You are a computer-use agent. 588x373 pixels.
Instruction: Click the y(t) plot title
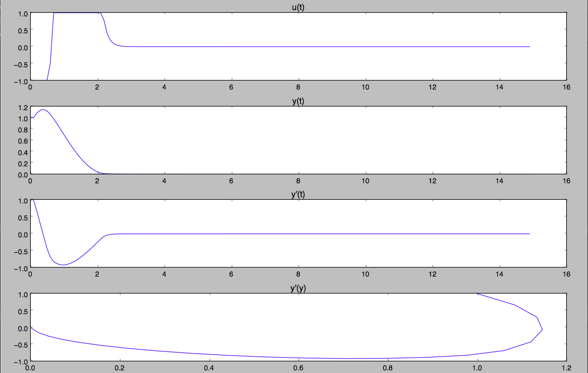click(298, 101)
